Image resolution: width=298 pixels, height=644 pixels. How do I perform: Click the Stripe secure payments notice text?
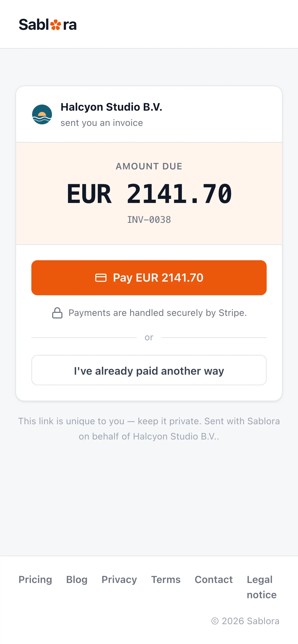tap(158, 313)
